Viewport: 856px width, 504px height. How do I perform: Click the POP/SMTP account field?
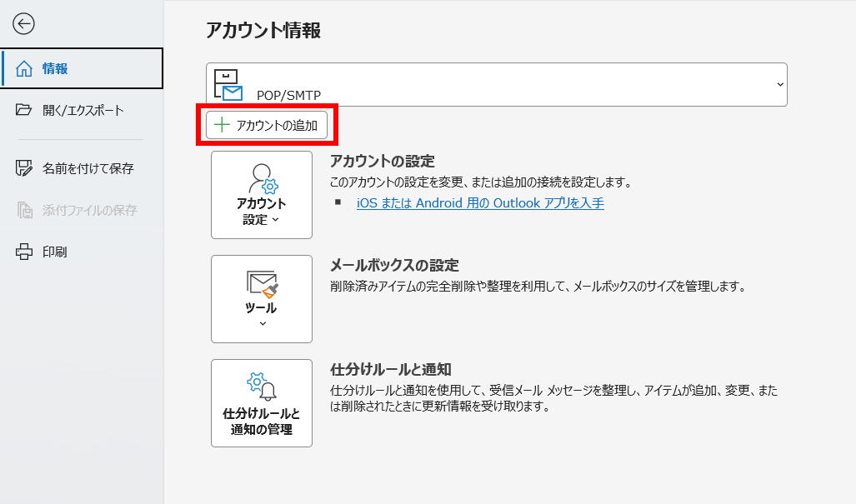click(x=497, y=84)
